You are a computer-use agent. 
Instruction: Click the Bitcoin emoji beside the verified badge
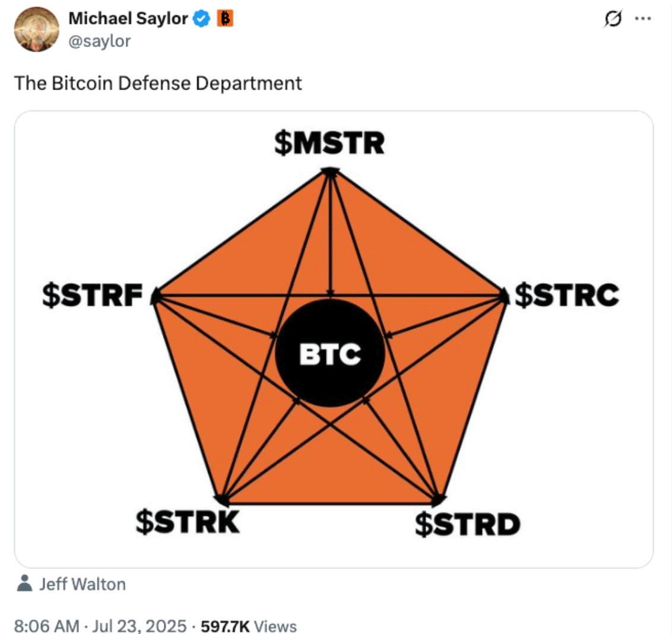point(224,18)
